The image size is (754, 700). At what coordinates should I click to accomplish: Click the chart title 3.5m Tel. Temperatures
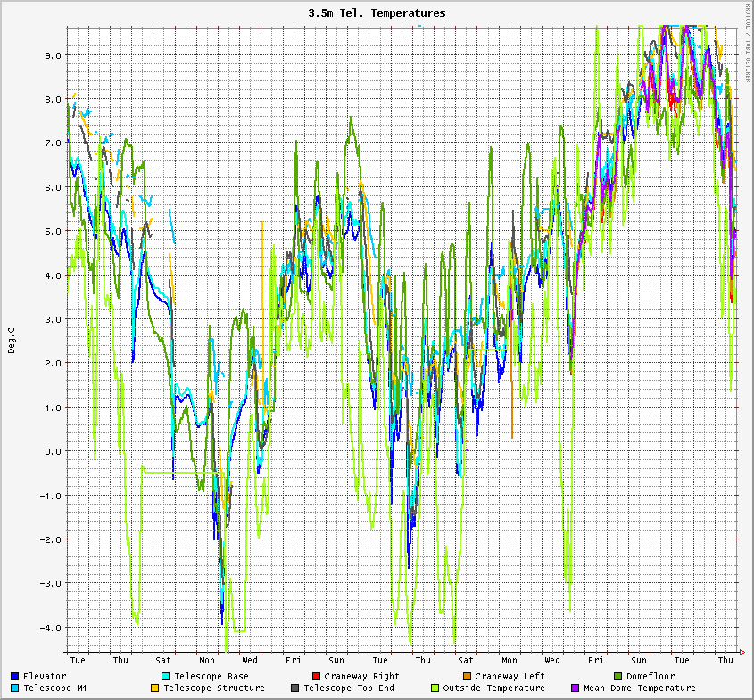pos(377,13)
